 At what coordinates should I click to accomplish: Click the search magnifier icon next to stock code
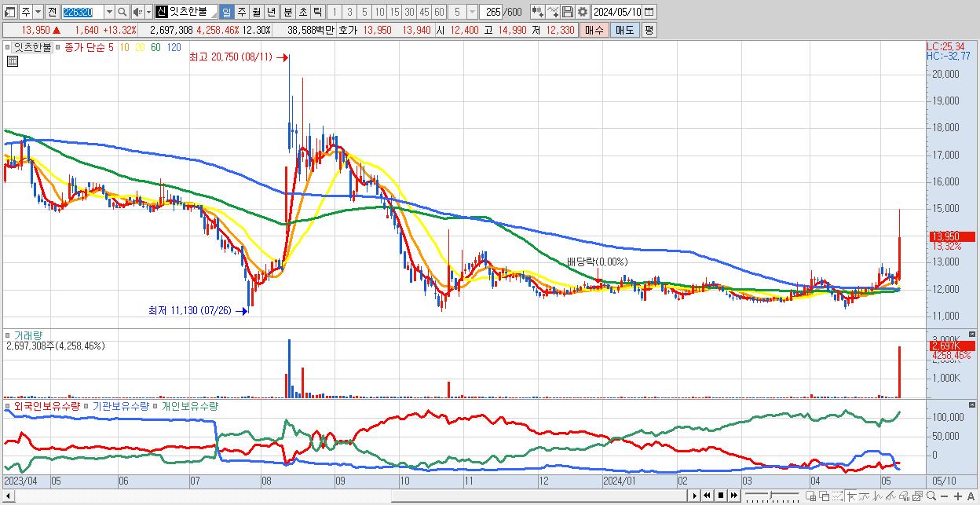(x=122, y=12)
